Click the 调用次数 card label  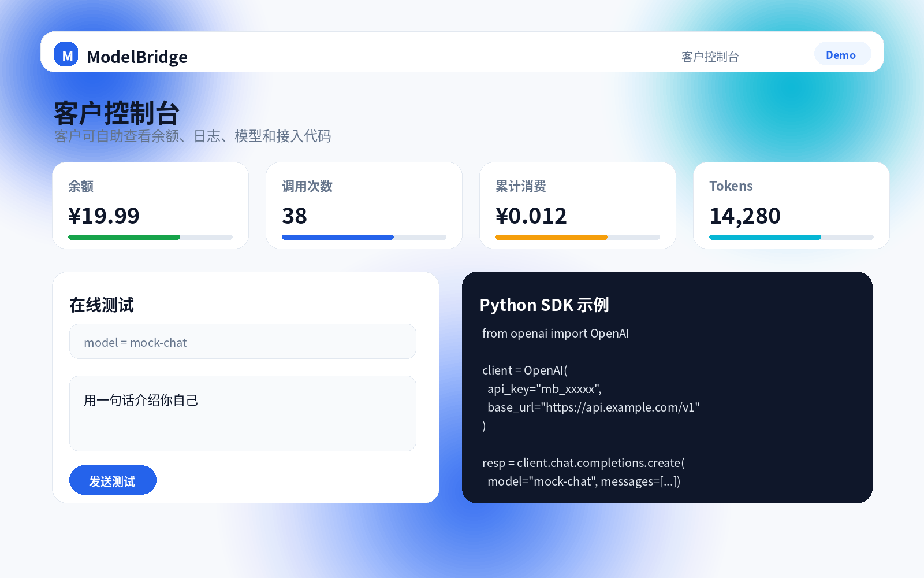(307, 186)
